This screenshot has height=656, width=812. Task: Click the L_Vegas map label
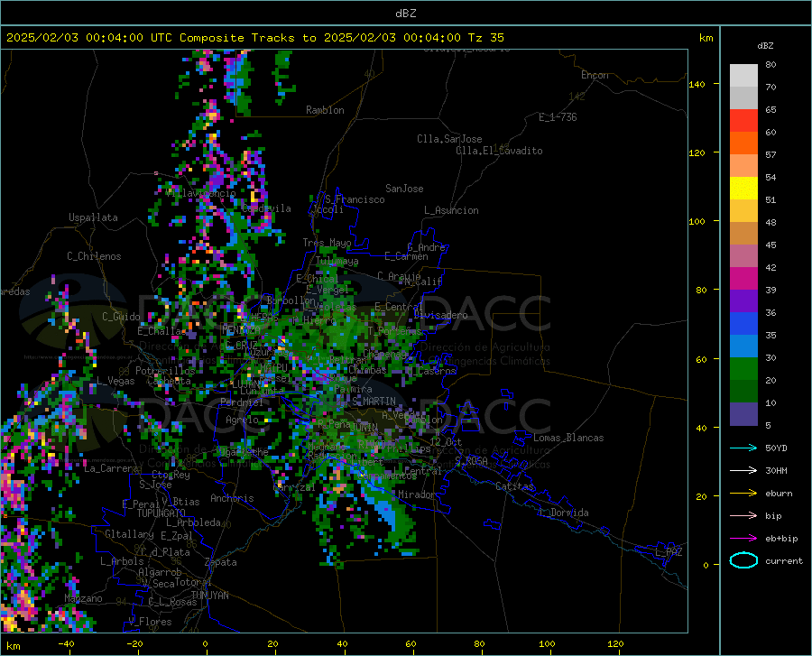tap(115, 381)
